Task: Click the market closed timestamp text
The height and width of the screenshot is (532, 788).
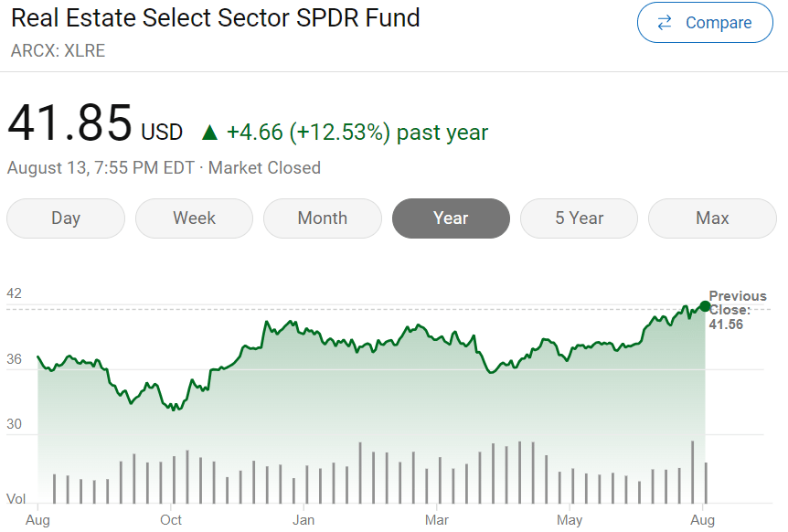Action: coord(164,168)
